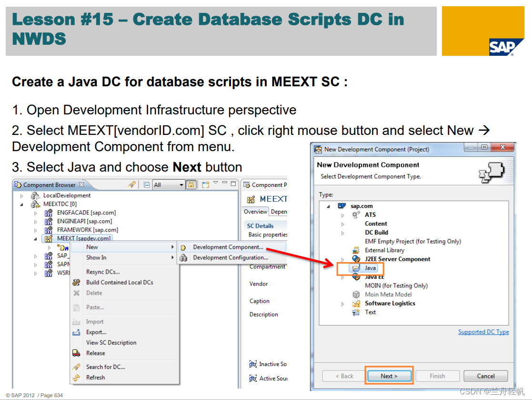Click the Build Contained Local DCs gears icon
Screen dimensions: 532x400
pos(76,282)
